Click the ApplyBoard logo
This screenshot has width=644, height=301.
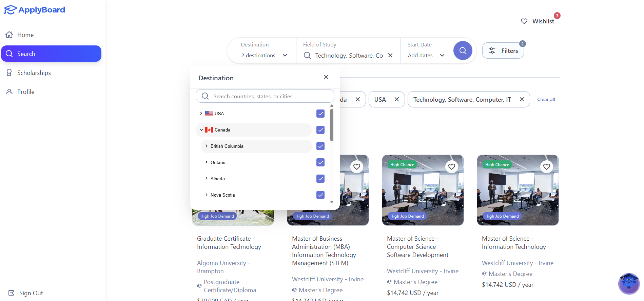[34, 10]
